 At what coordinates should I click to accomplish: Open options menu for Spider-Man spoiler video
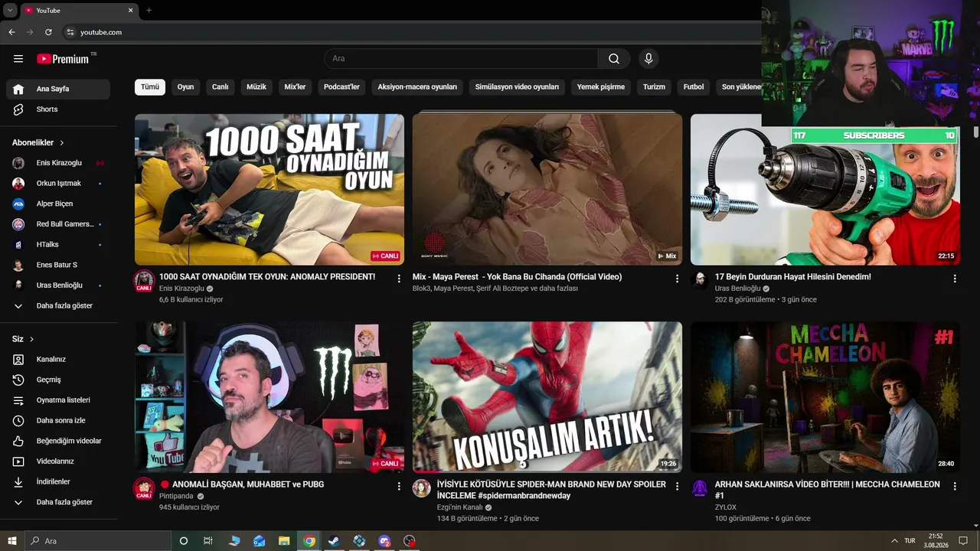coord(677,486)
